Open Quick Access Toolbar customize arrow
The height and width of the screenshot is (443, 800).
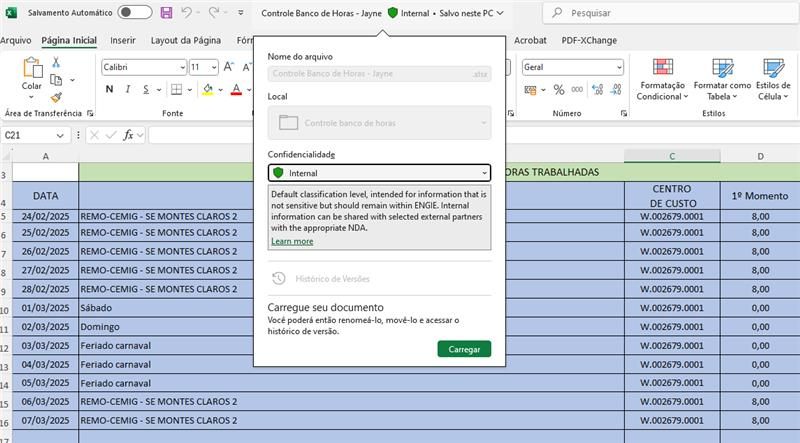click(241, 13)
